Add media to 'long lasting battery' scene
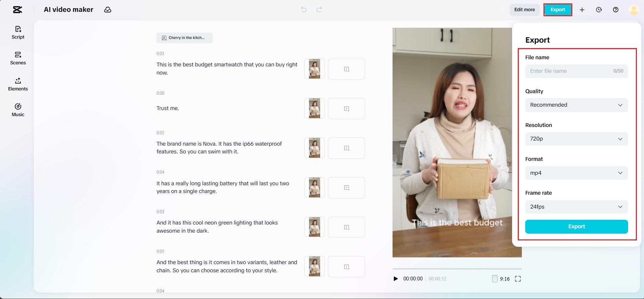This screenshot has height=299, width=644. click(x=347, y=188)
